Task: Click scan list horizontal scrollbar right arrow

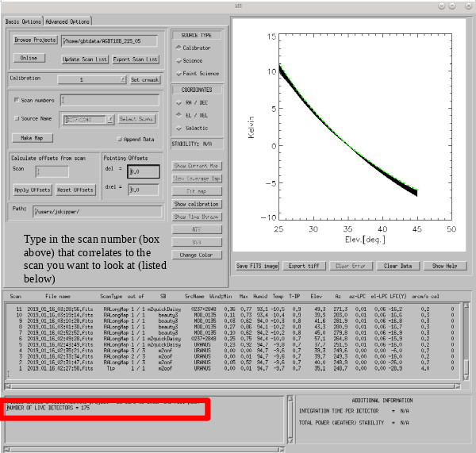Action: click(457, 386)
